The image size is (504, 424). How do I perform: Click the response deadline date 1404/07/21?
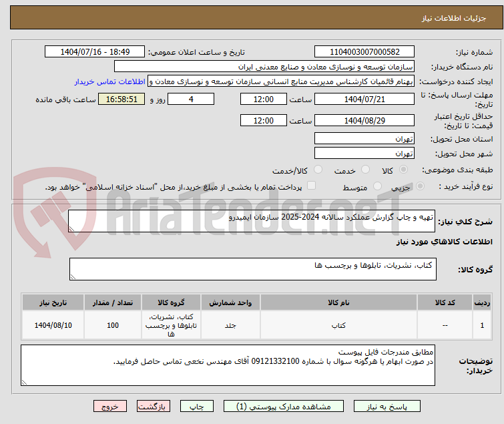tap(364, 99)
